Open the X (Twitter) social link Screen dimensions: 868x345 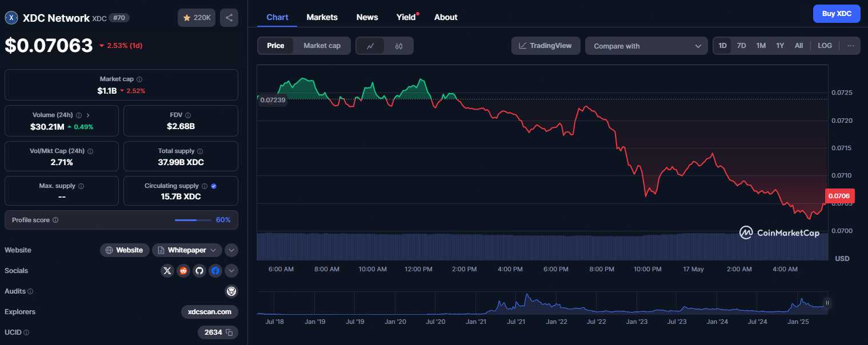point(167,271)
